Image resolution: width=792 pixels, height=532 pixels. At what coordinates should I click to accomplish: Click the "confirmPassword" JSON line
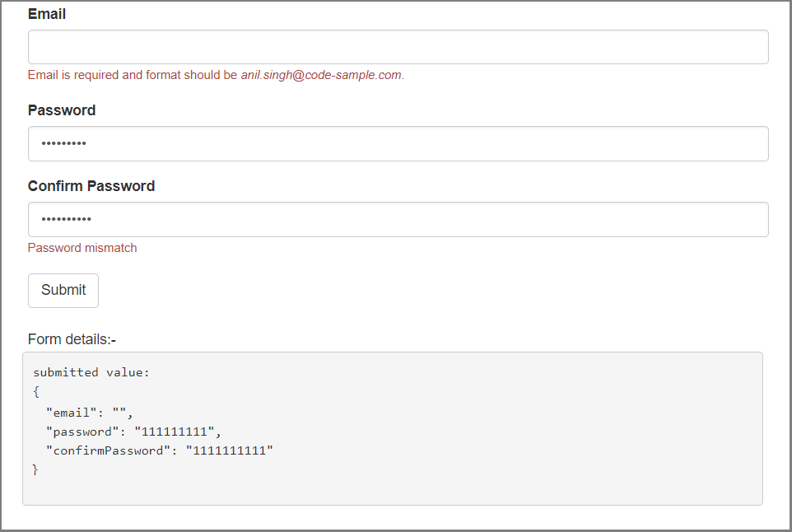click(x=159, y=450)
